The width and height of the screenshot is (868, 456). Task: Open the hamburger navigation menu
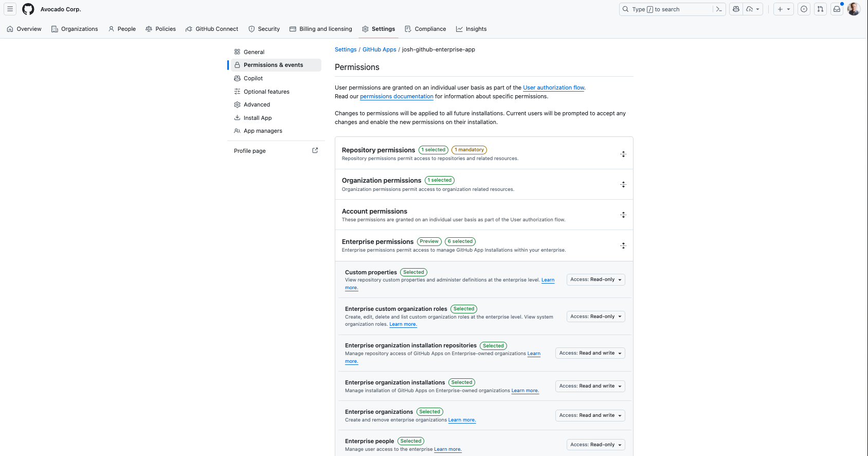tap(10, 9)
